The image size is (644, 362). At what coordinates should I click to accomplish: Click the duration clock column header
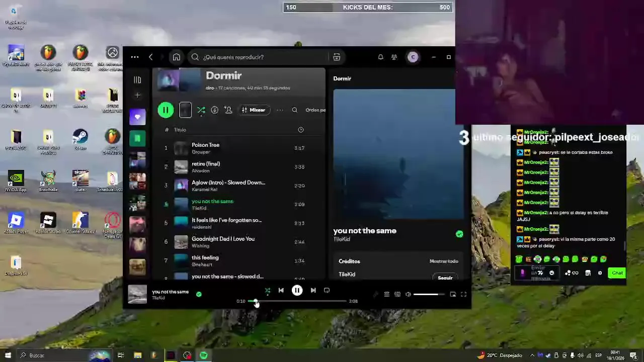point(300,130)
